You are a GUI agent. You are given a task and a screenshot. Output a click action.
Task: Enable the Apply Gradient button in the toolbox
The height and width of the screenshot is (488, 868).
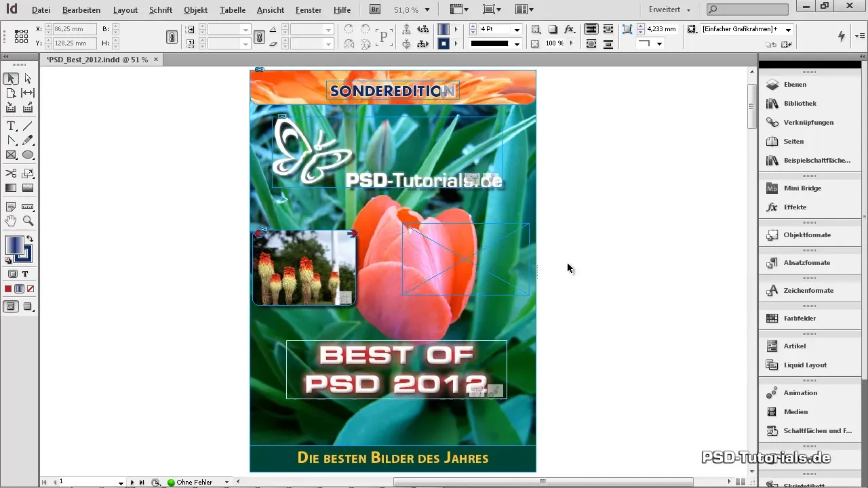point(19,289)
